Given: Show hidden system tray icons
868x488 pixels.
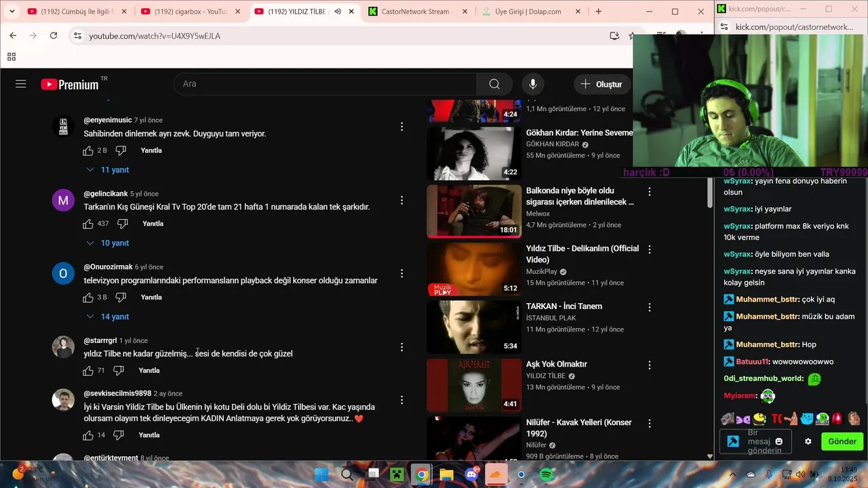Looking at the screenshot, I should pos(732,474).
